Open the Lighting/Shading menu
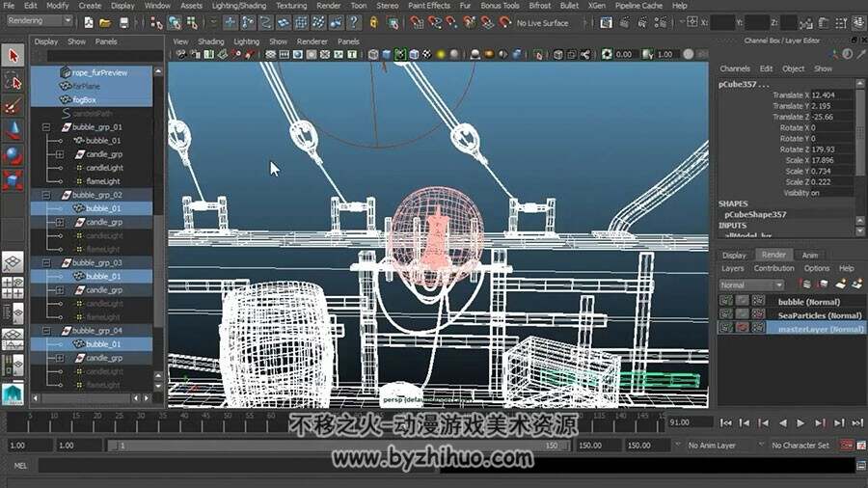The width and height of the screenshot is (868, 488). pos(238,6)
